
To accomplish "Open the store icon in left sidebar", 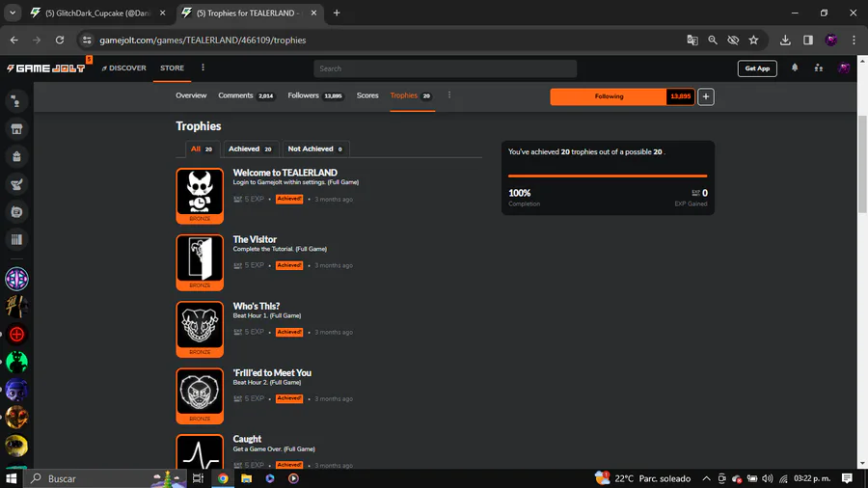I will point(16,129).
